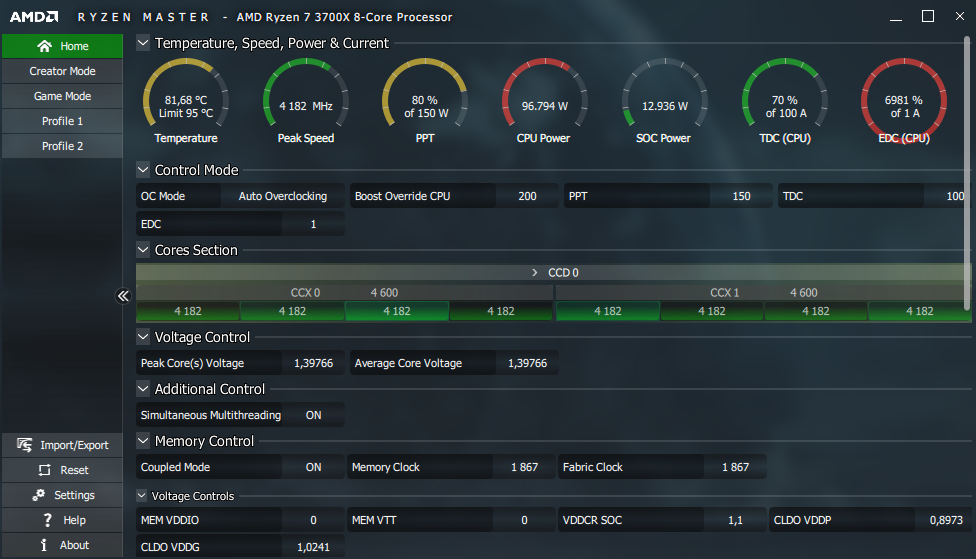The width and height of the screenshot is (976, 559).
Task: Click the Help question mark icon
Action: pyautogui.click(x=47, y=520)
